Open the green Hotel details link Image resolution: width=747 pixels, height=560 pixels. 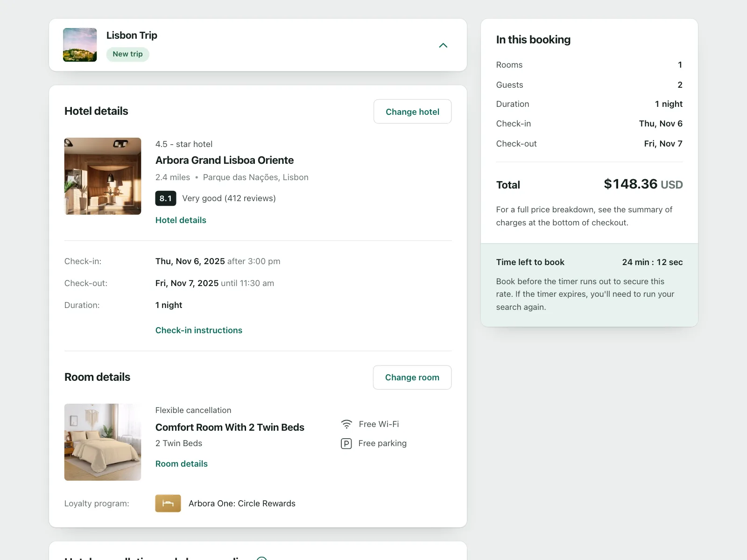[181, 220]
